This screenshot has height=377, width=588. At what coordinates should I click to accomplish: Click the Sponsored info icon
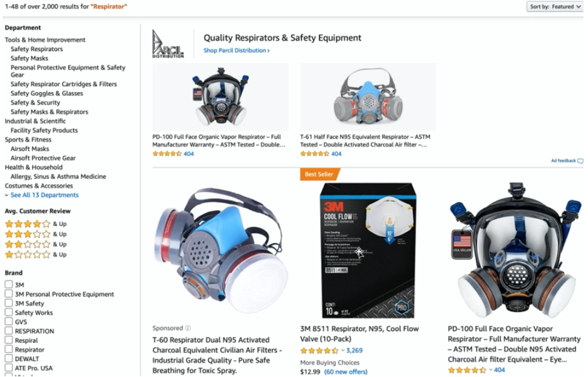pyautogui.click(x=188, y=328)
